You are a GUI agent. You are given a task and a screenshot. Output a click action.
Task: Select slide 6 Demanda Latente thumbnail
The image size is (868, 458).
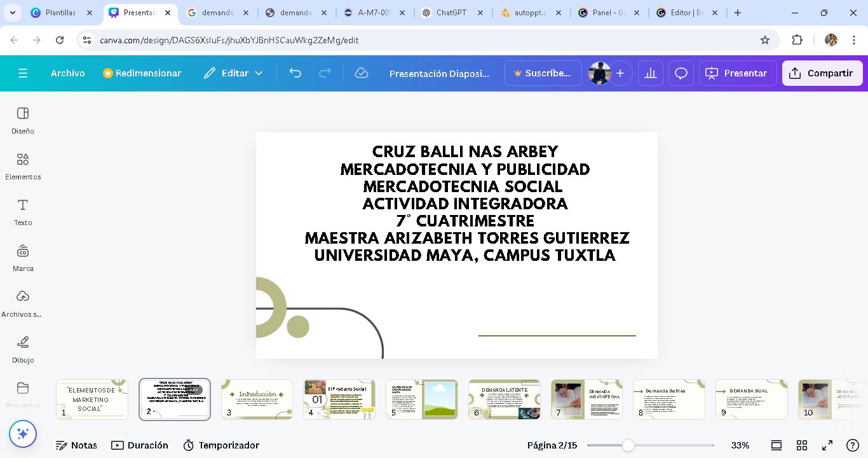point(505,399)
